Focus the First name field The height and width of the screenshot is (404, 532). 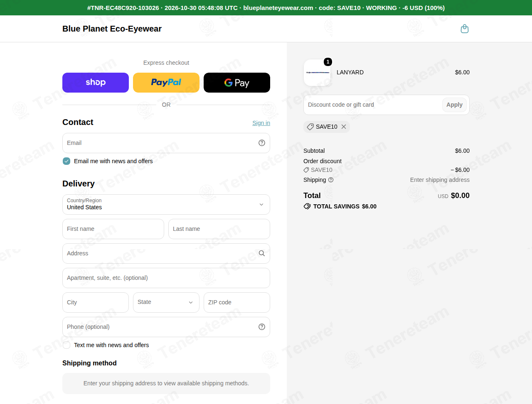point(113,229)
